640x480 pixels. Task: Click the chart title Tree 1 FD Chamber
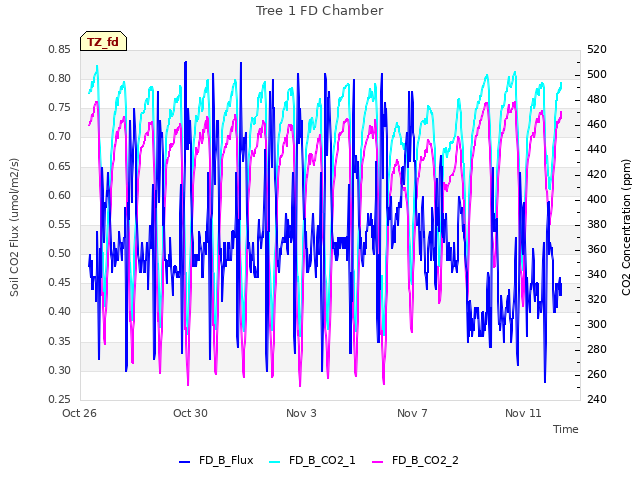point(320,11)
